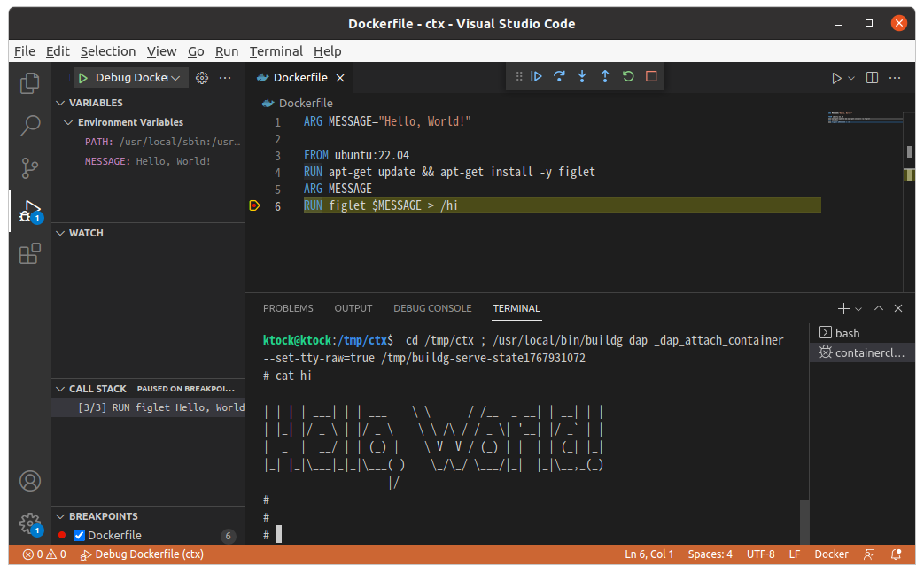Click Step Into on the debug toolbar
The width and height of the screenshot is (924, 573).
(582, 76)
